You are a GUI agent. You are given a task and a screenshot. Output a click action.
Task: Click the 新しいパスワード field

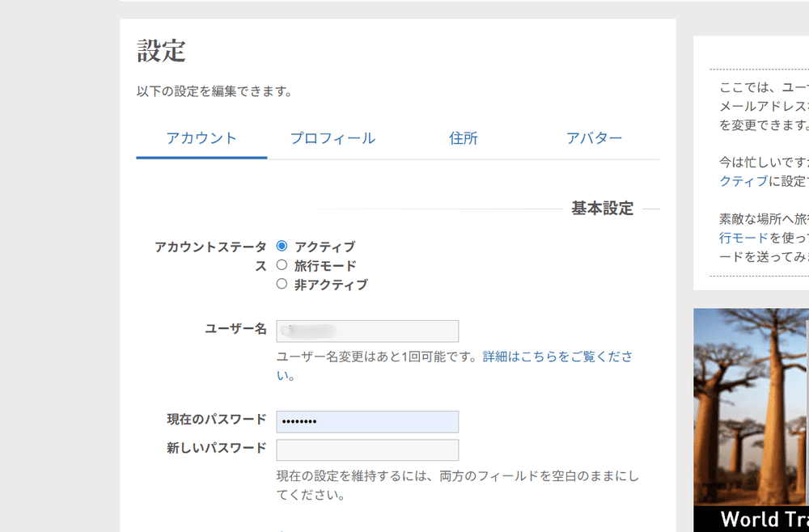pyautogui.click(x=367, y=450)
